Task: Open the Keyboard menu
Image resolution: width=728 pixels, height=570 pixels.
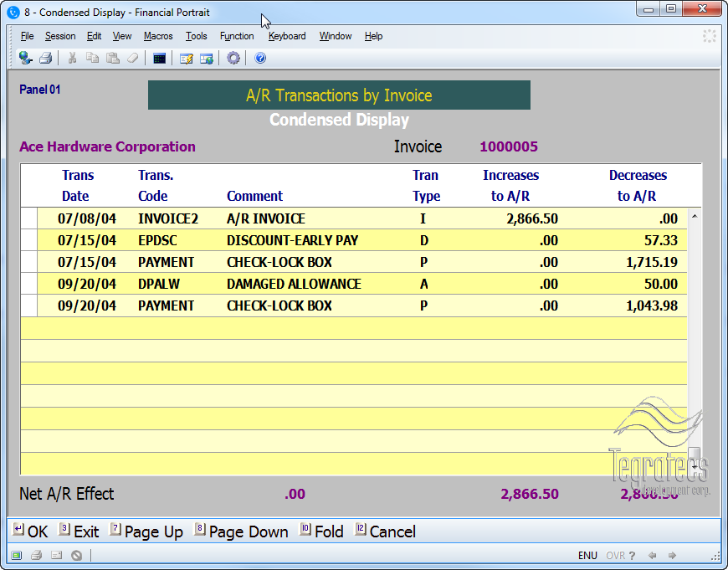Action: 287,36
